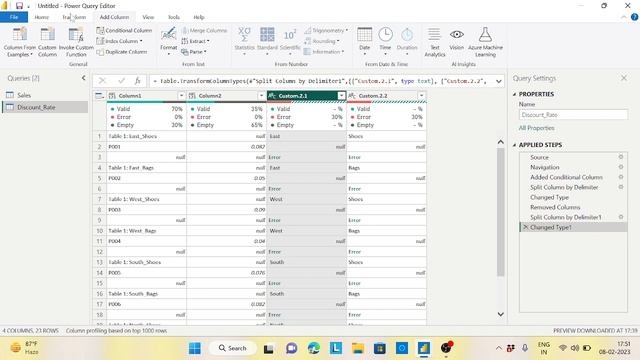
Task: Click the Duration icon
Action: pyautogui.click(x=407, y=35)
